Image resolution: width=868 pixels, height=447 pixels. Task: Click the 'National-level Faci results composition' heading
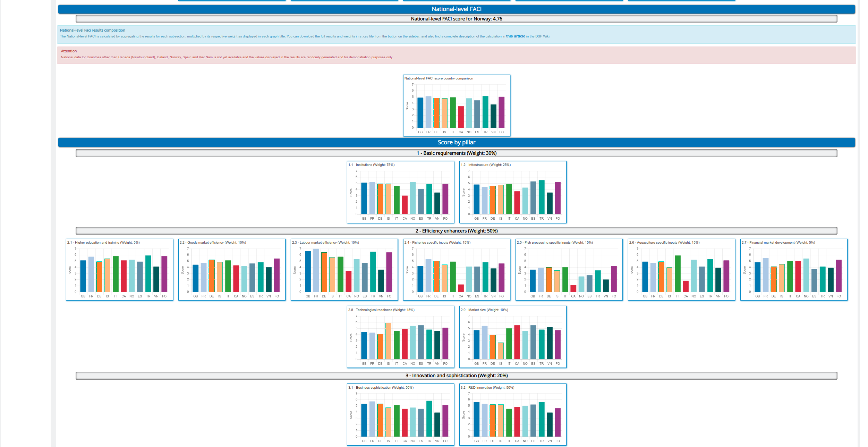tap(93, 30)
